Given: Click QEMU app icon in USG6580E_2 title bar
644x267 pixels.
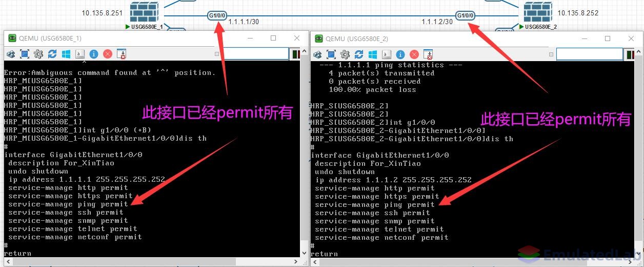Looking at the screenshot, I should tap(319, 39).
